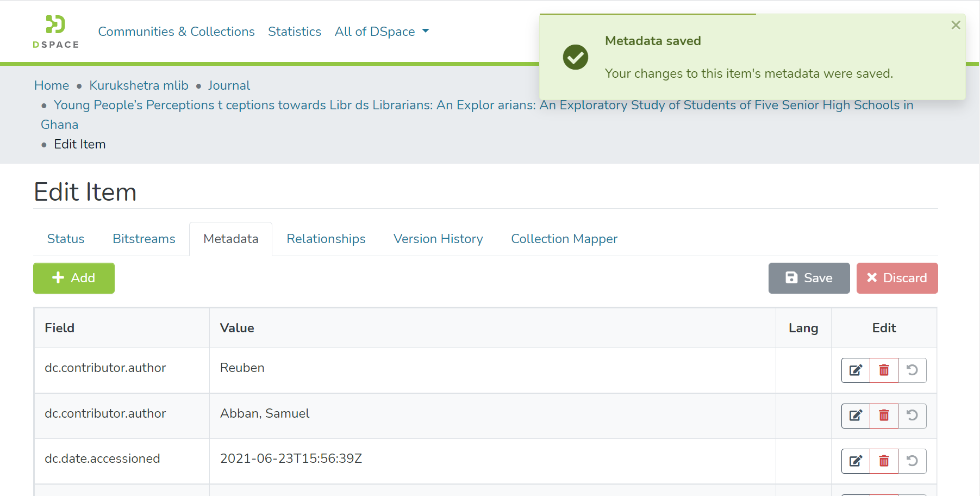Switch to the Bitstreams tab
This screenshot has width=980, height=496.
point(143,239)
